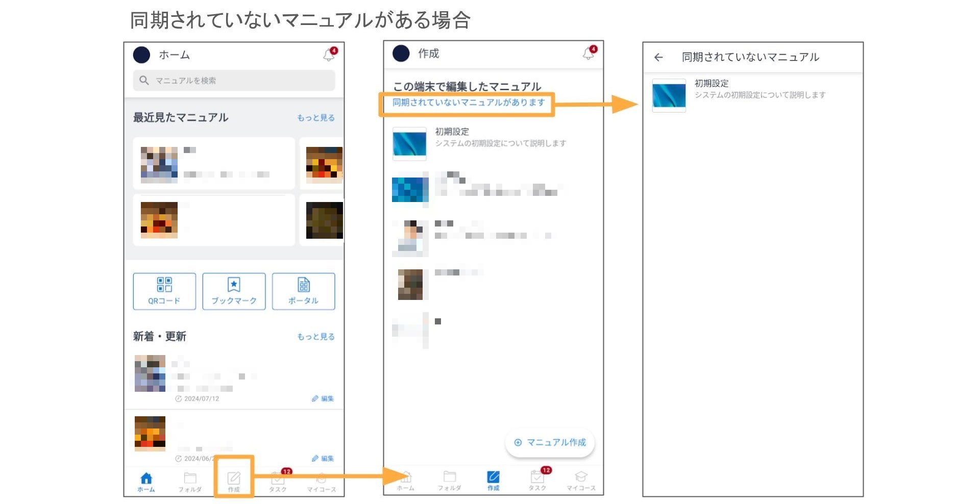Click もっと見る next to 新着・更新

pyautogui.click(x=315, y=337)
